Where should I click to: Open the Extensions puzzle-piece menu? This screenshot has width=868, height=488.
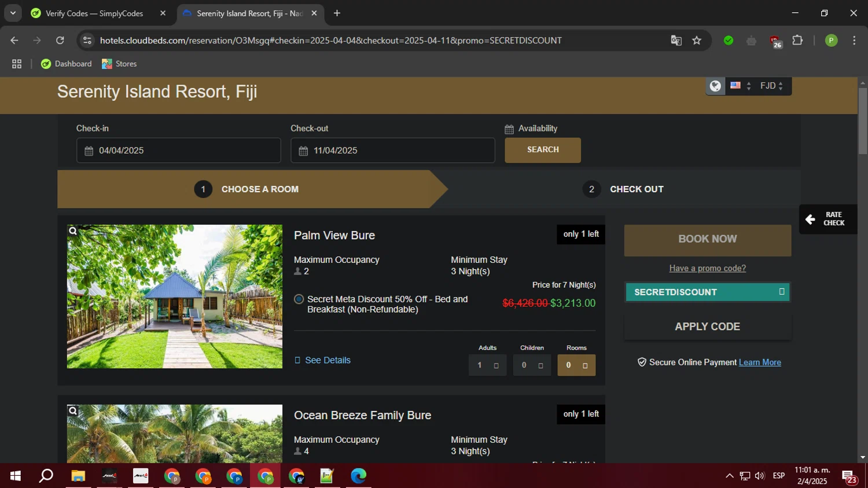pos(797,41)
